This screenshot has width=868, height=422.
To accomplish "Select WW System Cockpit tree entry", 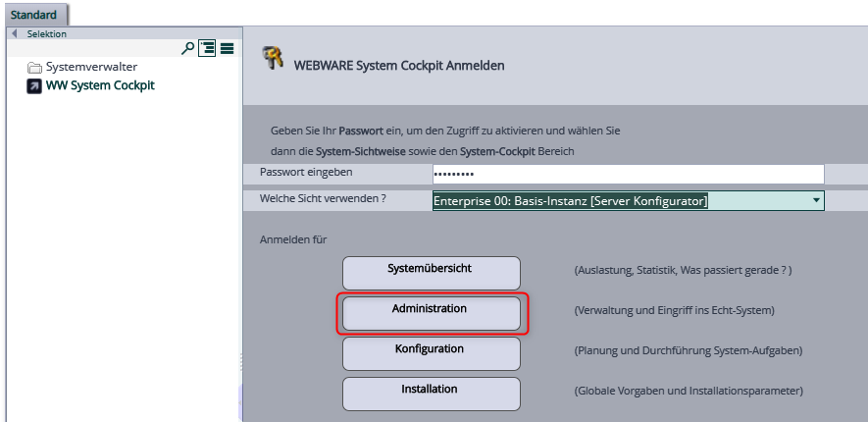I will (100, 85).
